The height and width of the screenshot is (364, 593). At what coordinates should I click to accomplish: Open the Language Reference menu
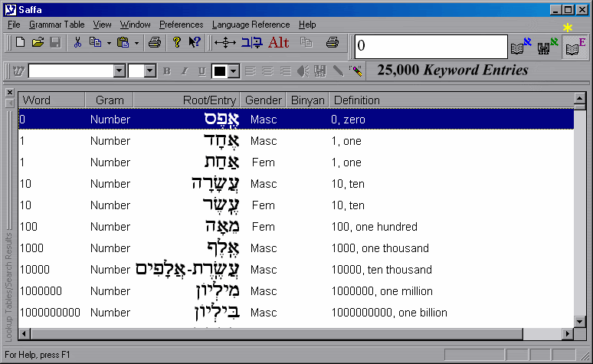coord(251,25)
